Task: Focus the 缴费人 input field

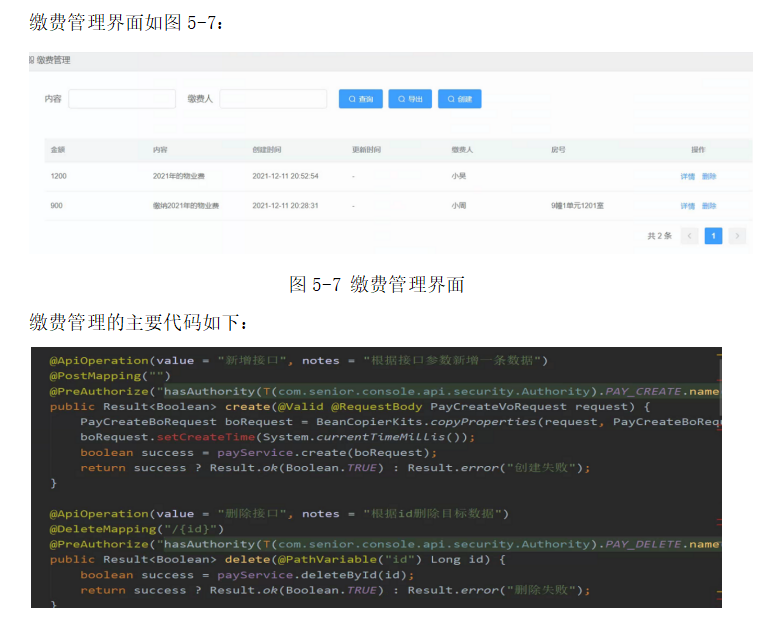Action: (273, 99)
